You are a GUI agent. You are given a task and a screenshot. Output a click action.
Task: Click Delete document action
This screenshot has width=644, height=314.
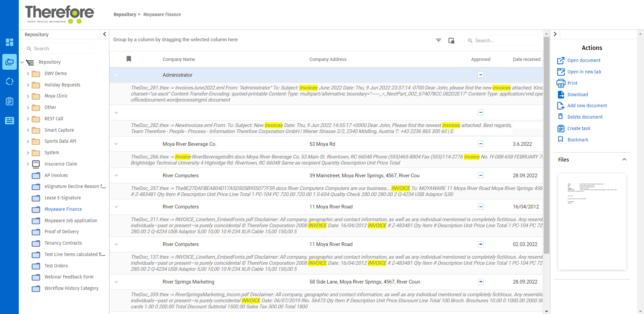click(x=585, y=117)
